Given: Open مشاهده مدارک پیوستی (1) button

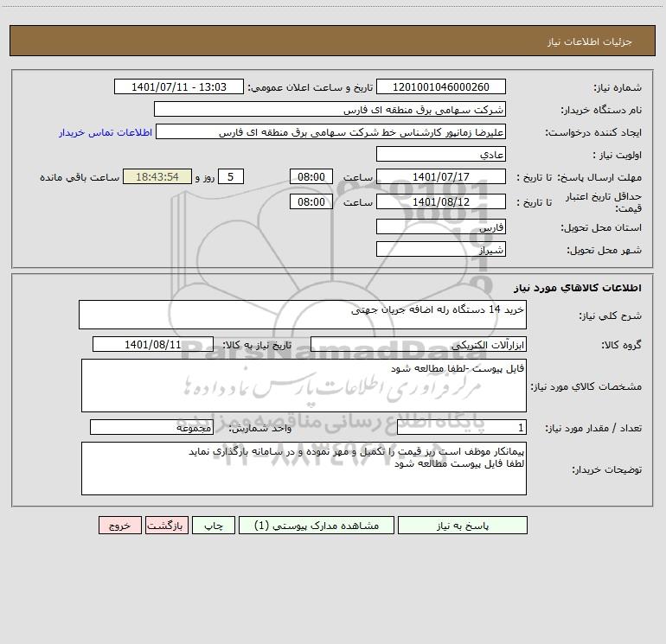Looking at the screenshot, I should 317,526.
